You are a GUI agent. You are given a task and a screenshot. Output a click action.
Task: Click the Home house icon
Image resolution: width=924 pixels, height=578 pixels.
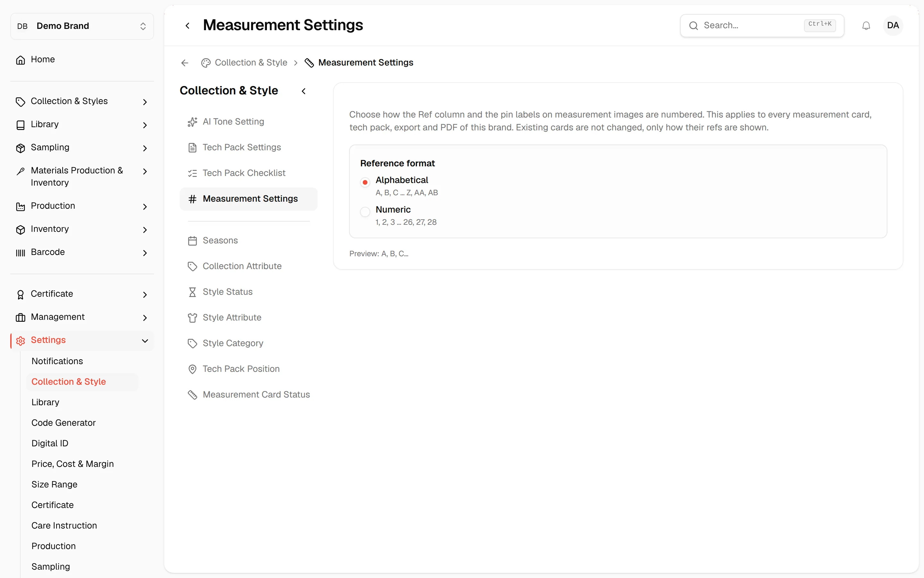21,60
